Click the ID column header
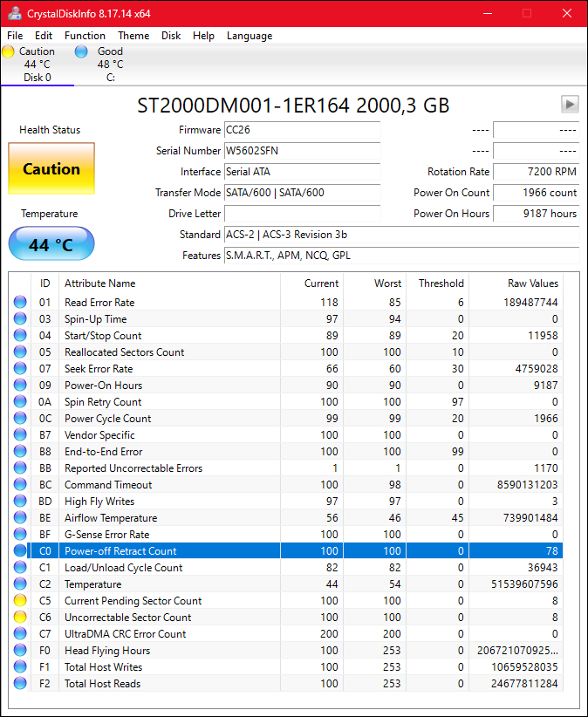 point(44,283)
